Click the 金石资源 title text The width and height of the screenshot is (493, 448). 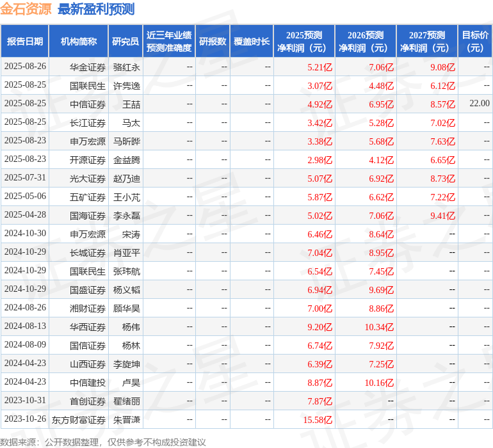tap(26, 9)
